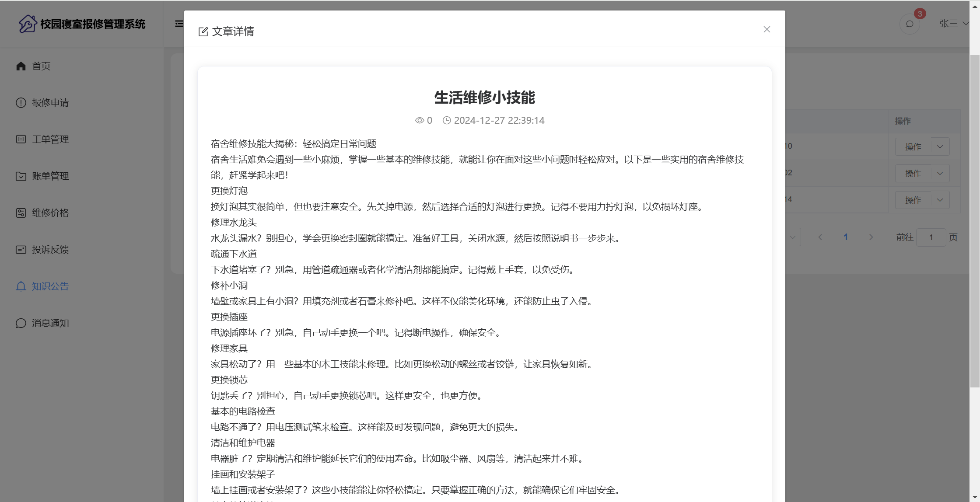Click the 前往 page number input field
The height and width of the screenshot is (502, 980).
[x=931, y=237]
